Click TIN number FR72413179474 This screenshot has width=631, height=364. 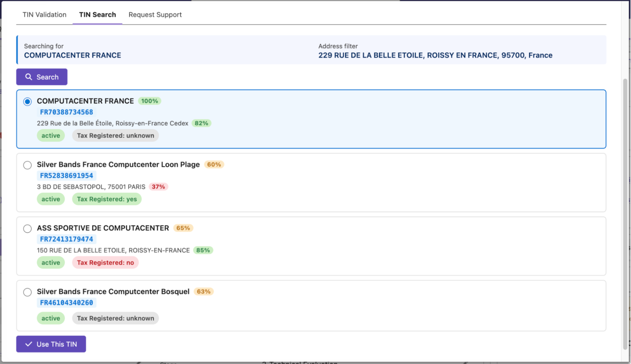tap(67, 239)
